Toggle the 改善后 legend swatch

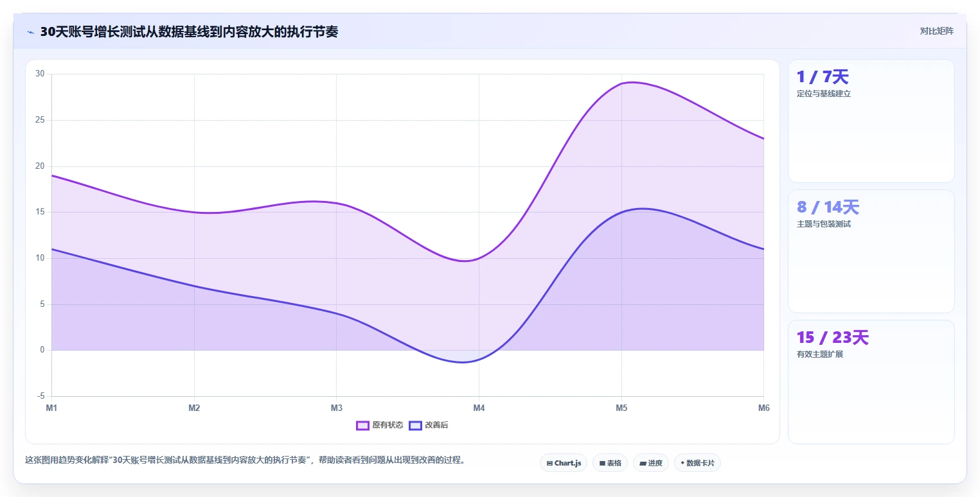tap(415, 425)
